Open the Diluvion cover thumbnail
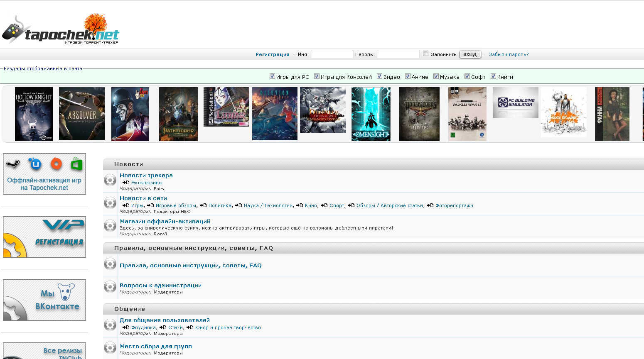The width and height of the screenshot is (644, 359). coord(275,114)
